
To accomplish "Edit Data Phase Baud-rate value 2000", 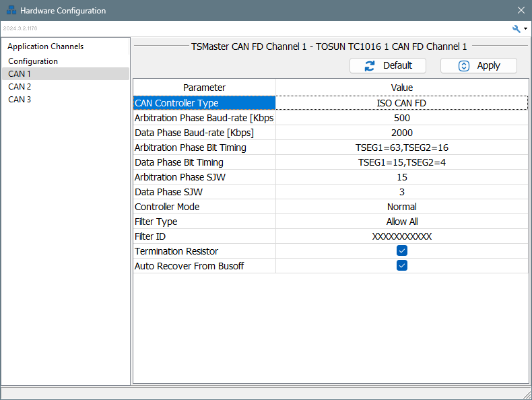I will 402,133.
